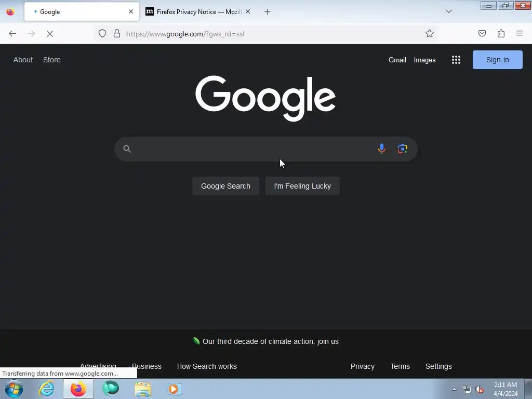Bookmark this page with the star

click(x=430, y=33)
